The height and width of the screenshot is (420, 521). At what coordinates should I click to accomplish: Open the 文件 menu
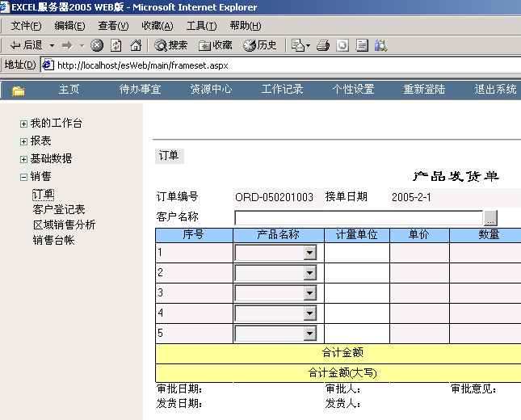pos(26,26)
